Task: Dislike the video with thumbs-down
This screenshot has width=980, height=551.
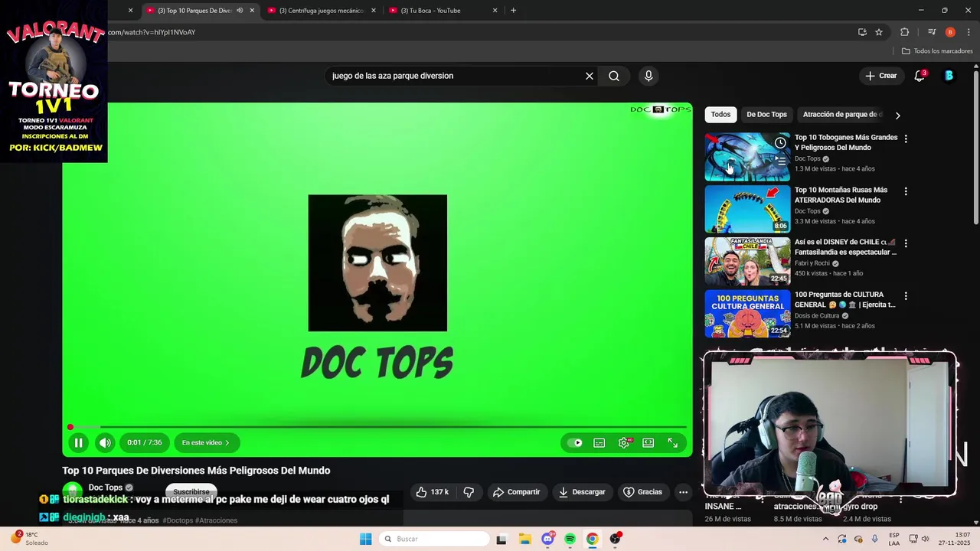Action: pos(469,492)
